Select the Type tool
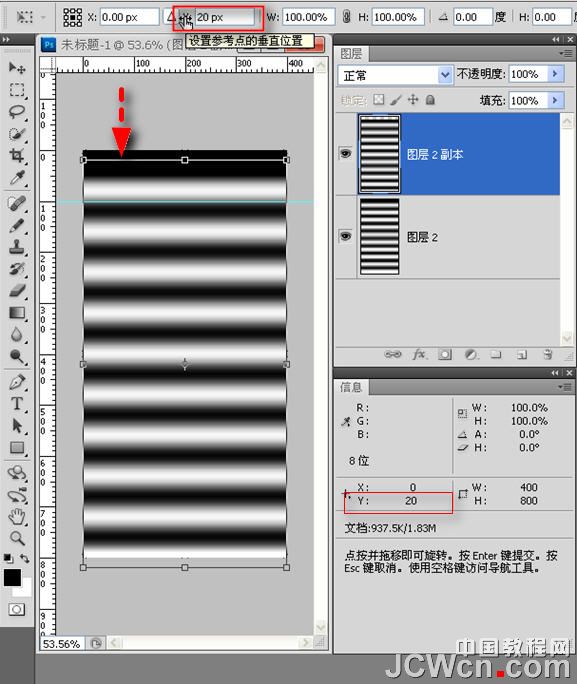The width and height of the screenshot is (577, 684). pos(17,404)
